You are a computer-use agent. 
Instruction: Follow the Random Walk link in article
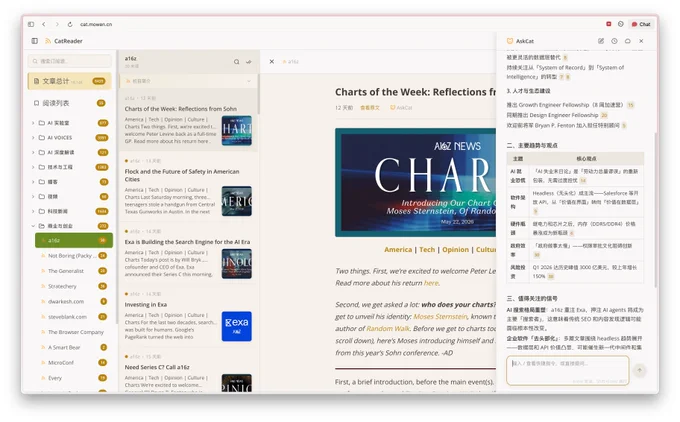pyautogui.click(x=388, y=329)
